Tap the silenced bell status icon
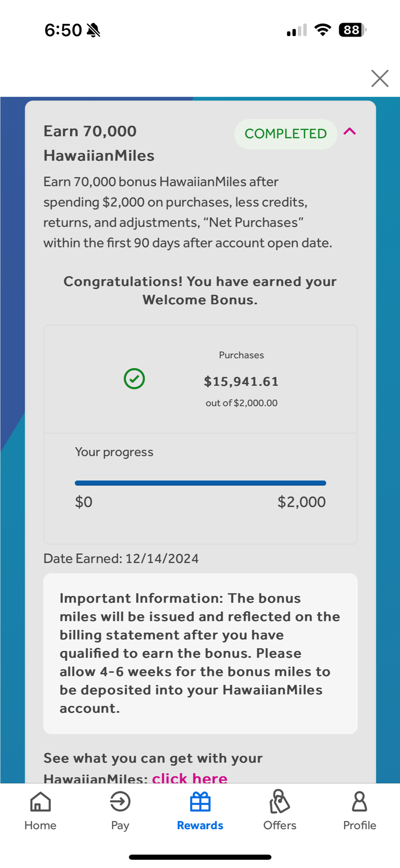Screen dimensions: 400x868 (x=93, y=30)
